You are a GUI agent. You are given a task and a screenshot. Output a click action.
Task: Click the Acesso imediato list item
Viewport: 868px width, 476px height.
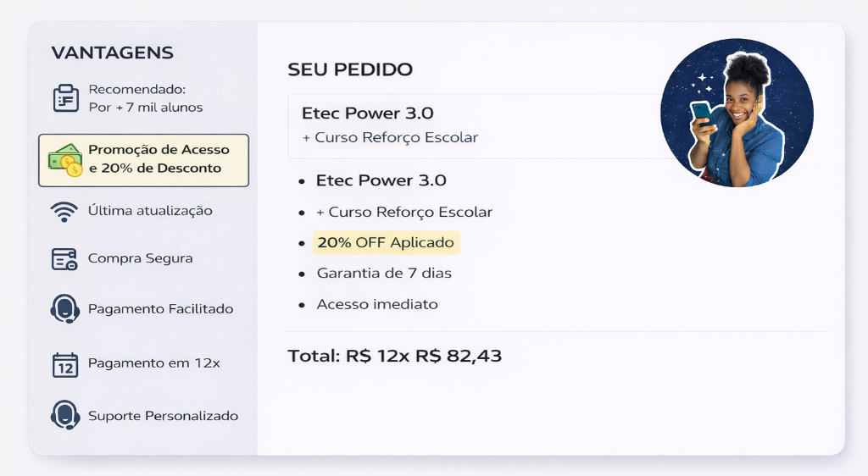(377, 304)
